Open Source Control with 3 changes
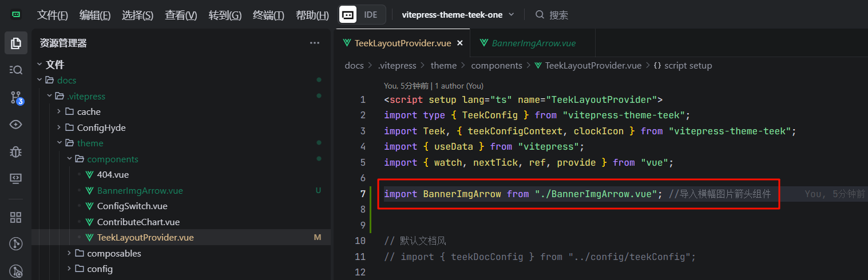The image size is (868, 280). (16, 98)
